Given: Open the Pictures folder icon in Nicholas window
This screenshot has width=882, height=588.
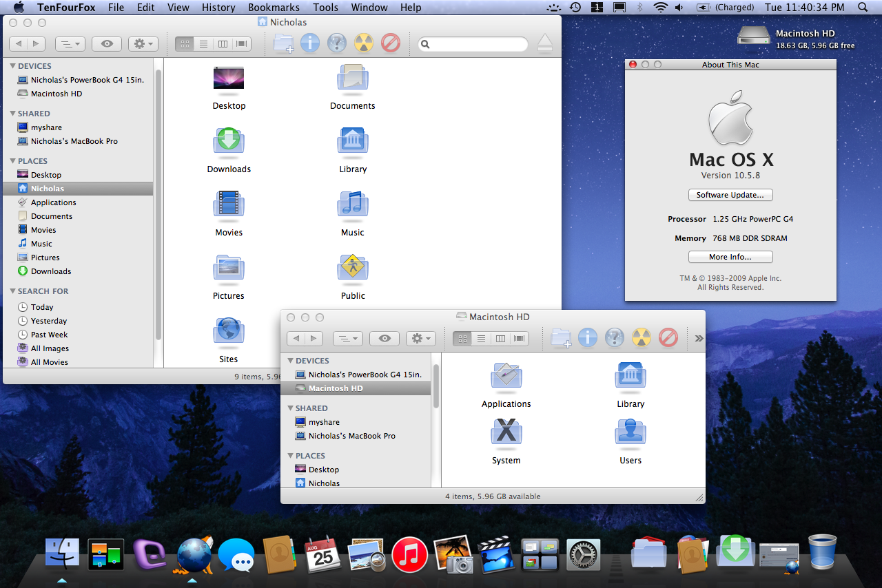Looking at the screenshot, I should (229, 268).
